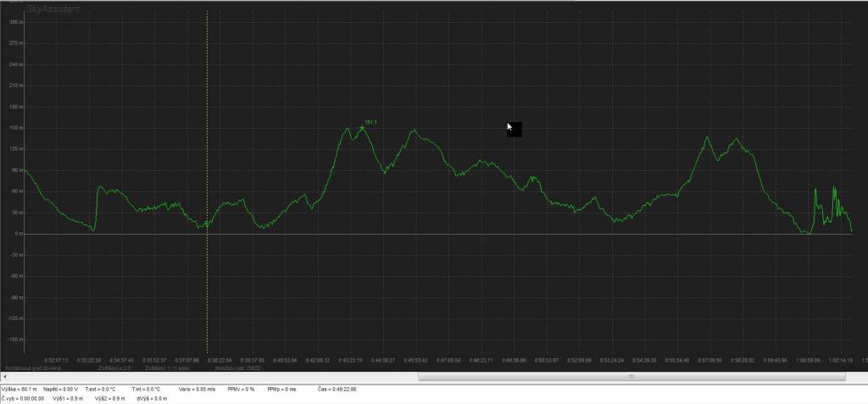Click the Výš1 = 8.9 m readout
Viewport: 868px width, 404px height.
point(65,397)
